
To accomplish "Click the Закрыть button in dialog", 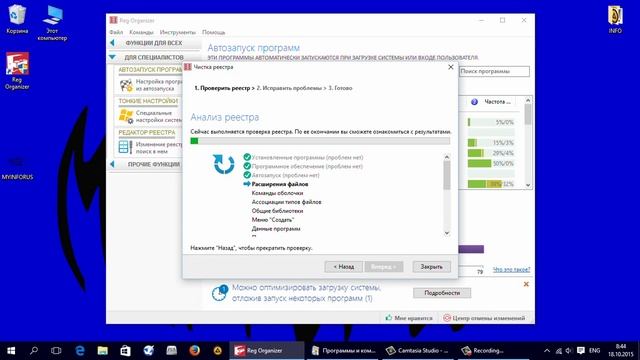I will click(431, 267).
